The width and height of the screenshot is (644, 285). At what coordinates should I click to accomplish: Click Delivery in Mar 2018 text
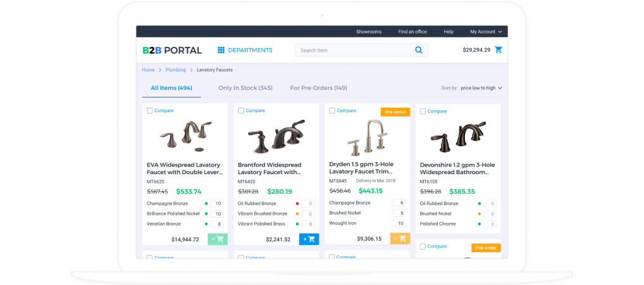(x=375, y=180)
